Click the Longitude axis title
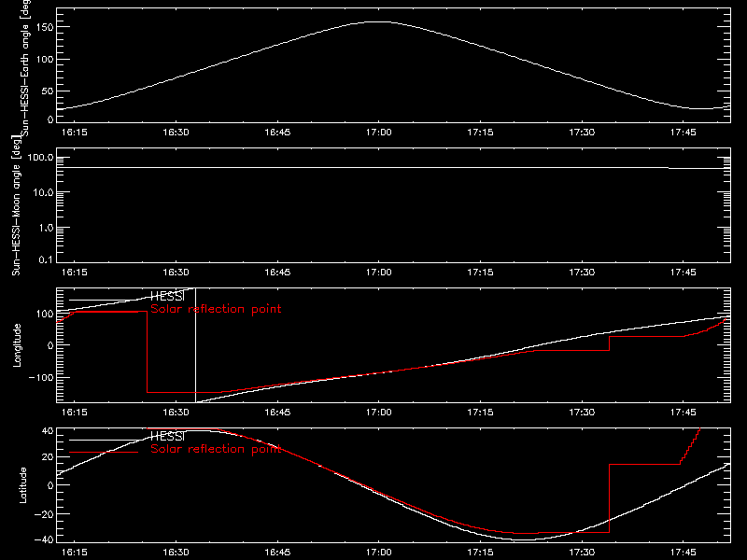Image resolution: width=747 pixels, height=560 pixels. (17, 345)
